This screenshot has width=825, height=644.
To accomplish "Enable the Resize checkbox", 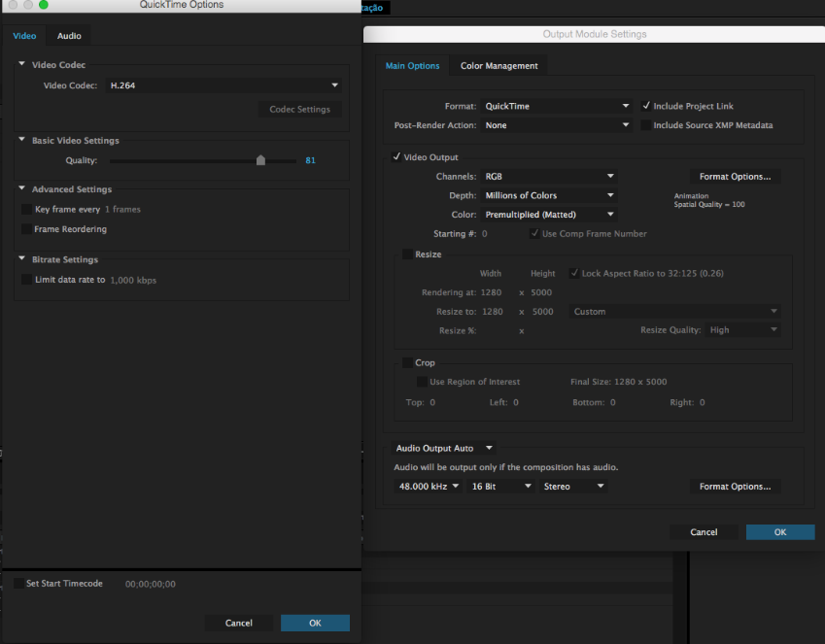I will (407, 254).
